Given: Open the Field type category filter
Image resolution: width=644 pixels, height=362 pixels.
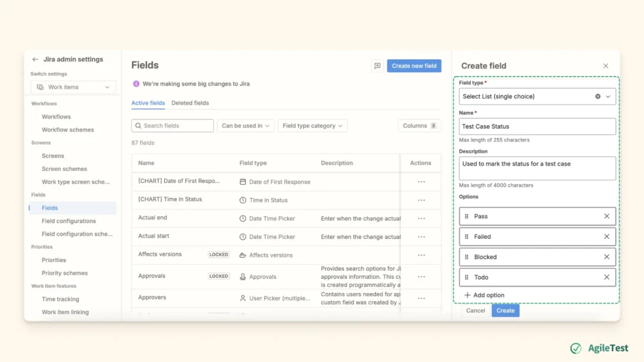Looking at the screenshot, I should point(313,126).
